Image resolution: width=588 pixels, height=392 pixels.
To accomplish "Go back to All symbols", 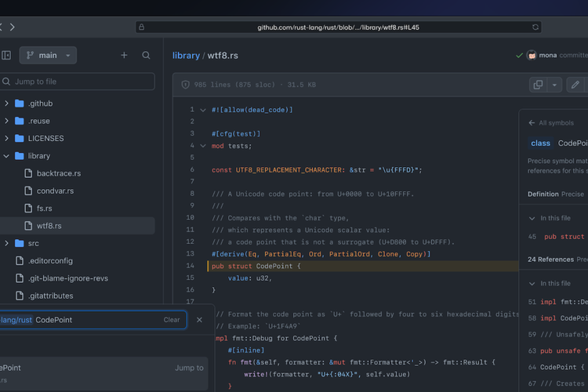I will pos(551,123).
